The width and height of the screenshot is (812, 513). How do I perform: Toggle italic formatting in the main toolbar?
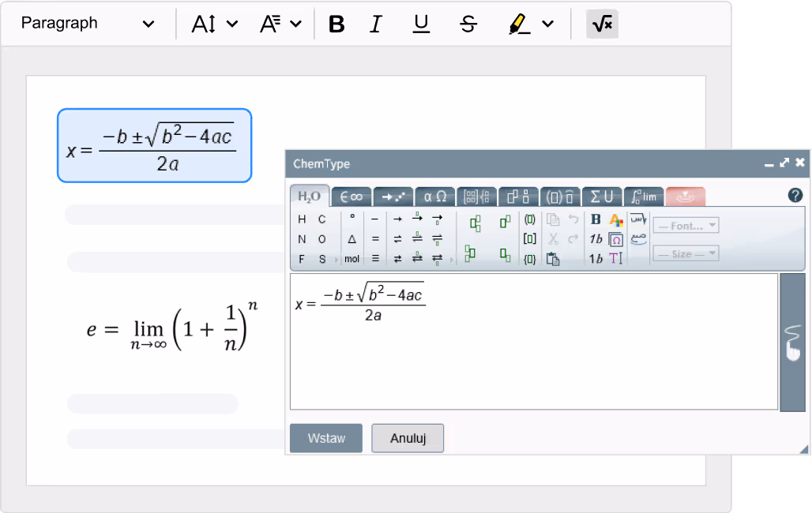(376, 24)
